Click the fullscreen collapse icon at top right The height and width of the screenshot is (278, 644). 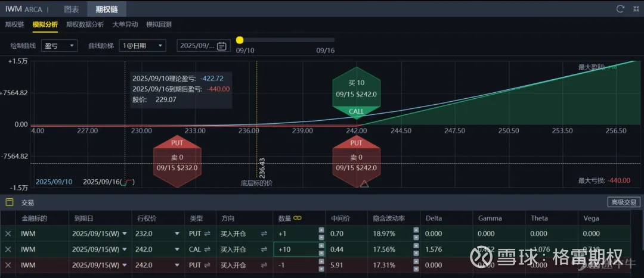click(635, 9)
